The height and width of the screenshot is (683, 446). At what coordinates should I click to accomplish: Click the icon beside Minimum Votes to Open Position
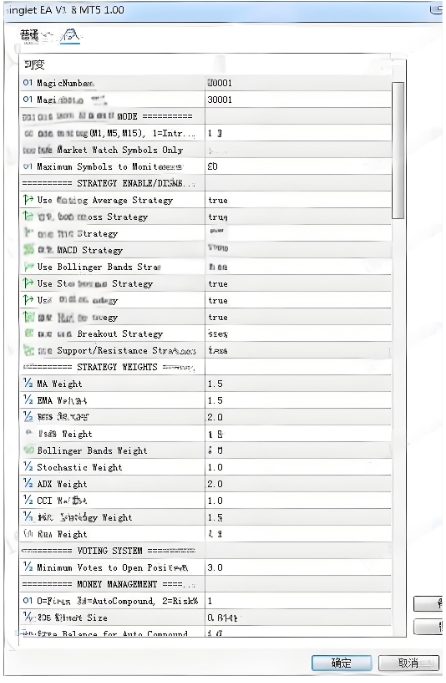28,567
